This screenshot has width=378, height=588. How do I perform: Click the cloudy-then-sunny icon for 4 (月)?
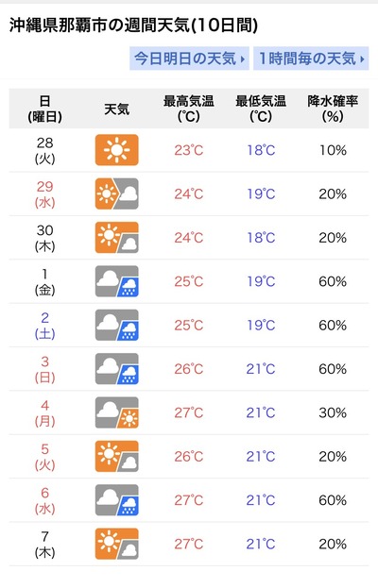(x=117, y=412)
